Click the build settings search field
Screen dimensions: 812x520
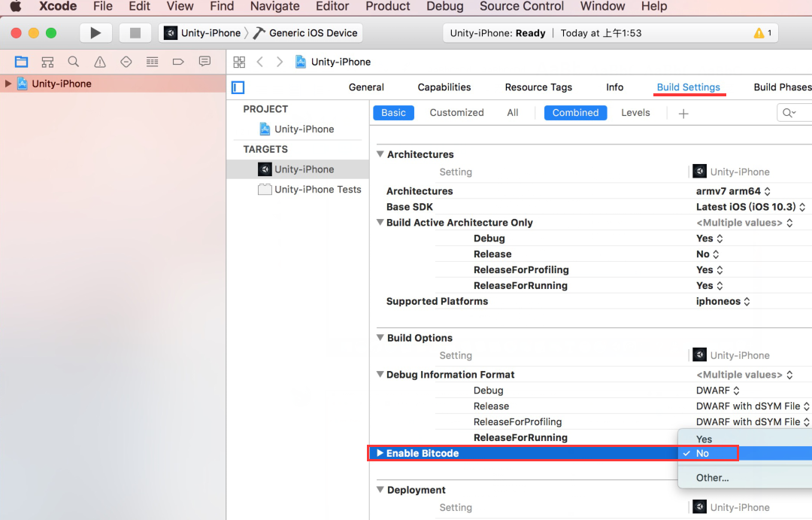[795, 112]
